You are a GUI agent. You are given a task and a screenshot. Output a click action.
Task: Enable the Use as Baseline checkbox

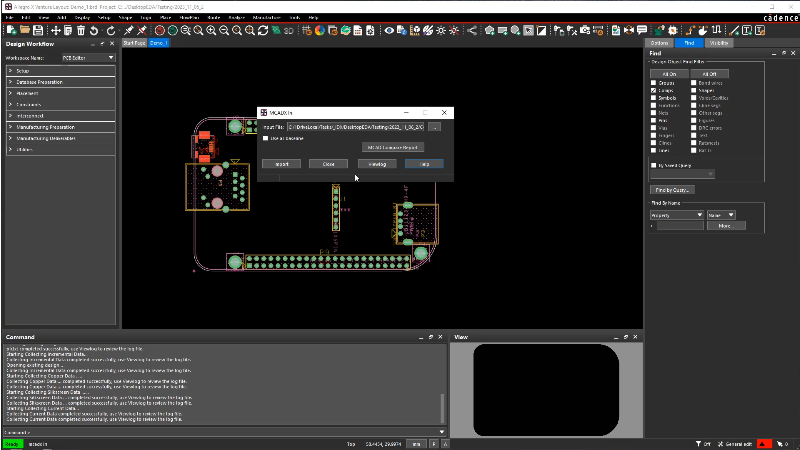pos(265,138)
